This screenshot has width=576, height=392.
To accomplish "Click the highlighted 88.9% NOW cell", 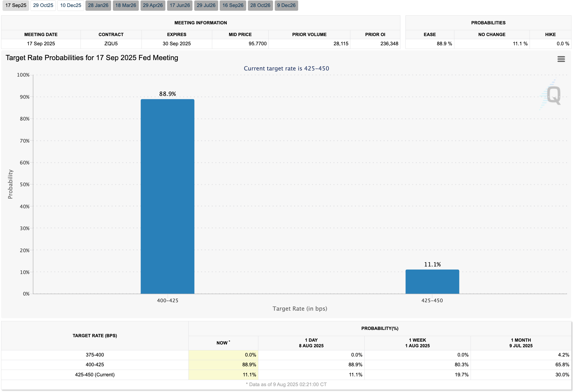I will tap(223, 365).
